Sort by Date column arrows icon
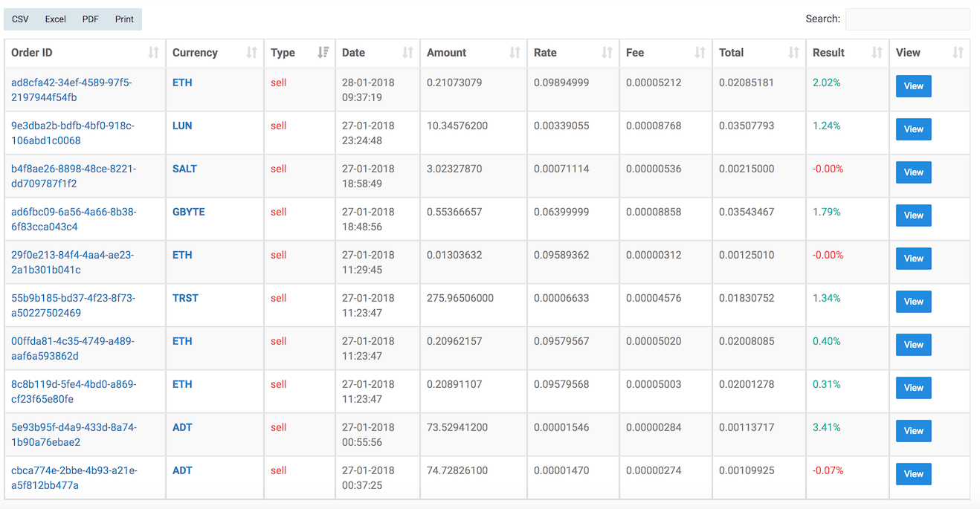This screenshot has height=509, width=980. [407, 53]
